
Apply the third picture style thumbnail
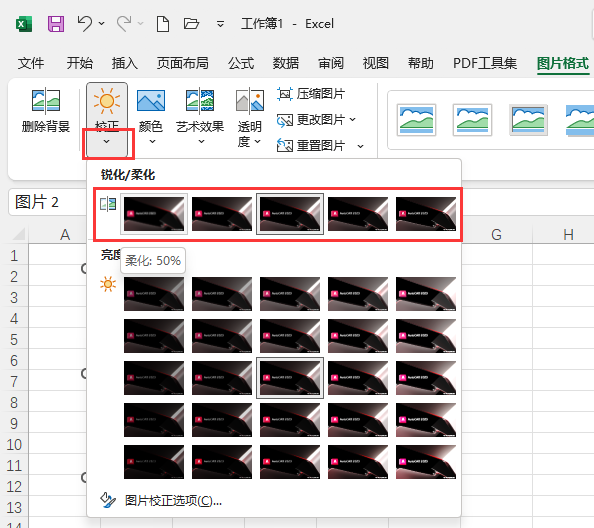pyautogui.click(x=528, y=120)
